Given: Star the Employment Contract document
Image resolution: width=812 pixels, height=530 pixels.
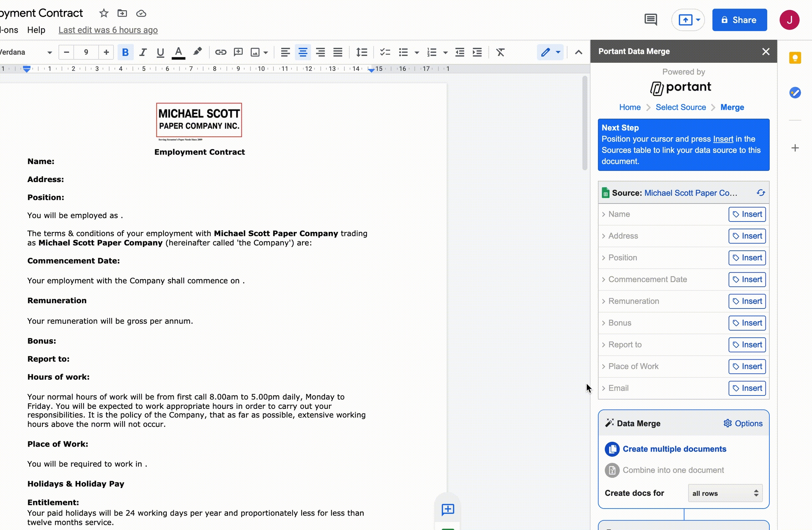Looking at the screenshot, I should (104, 13).
